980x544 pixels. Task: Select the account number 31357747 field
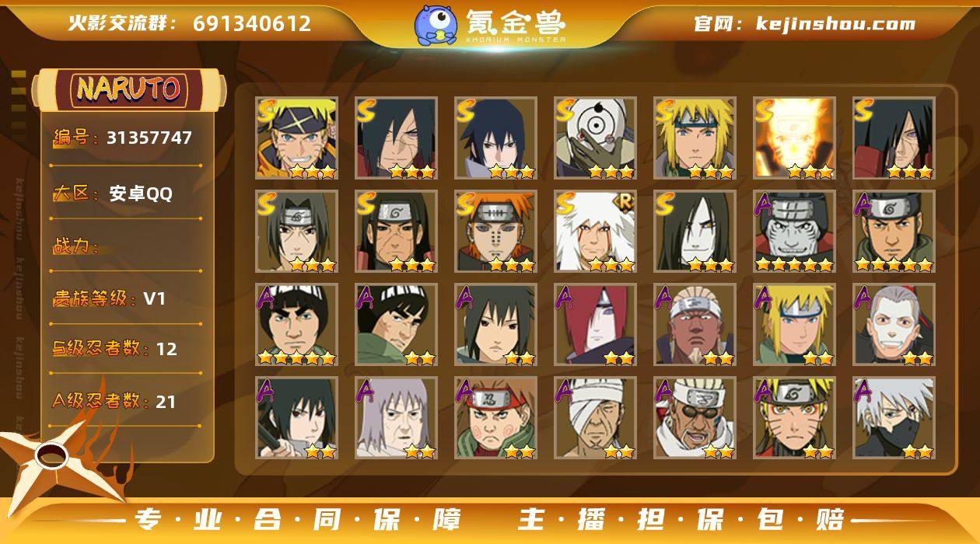[x=126, y=138]
